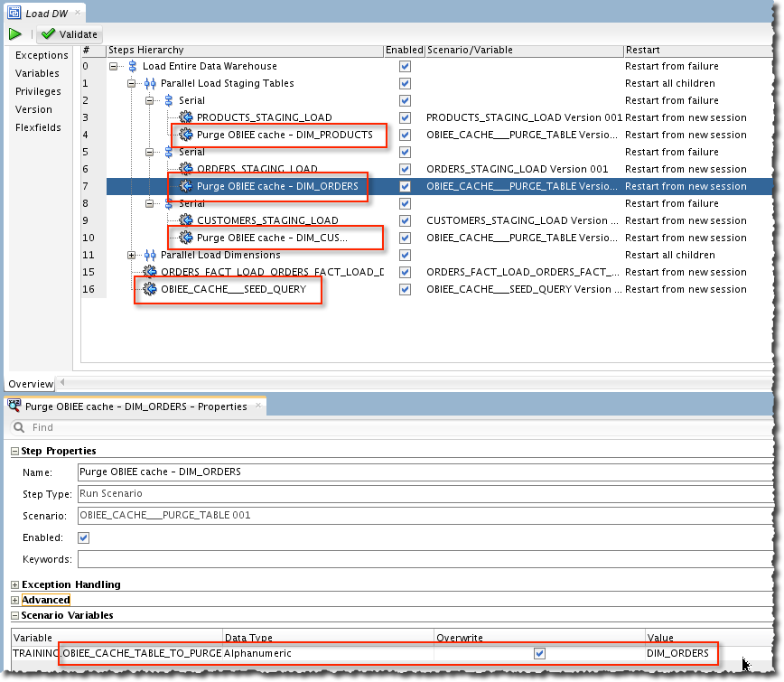This screenshot has width=784, height=682.
Task: Click the Parallel Load Staging Tables icon
Action: coord(150,83)
